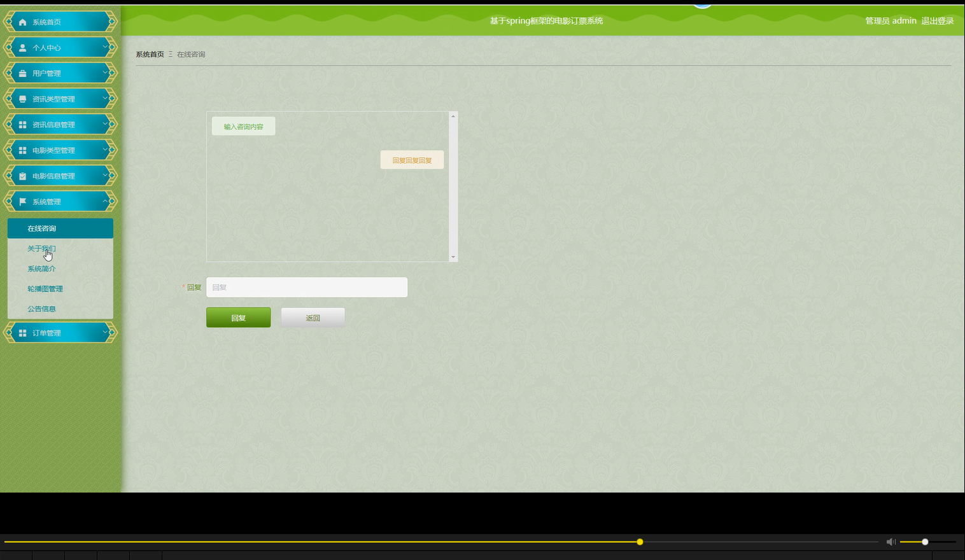965x560 pixels.
Task: Click chat box scrollbar down arrow
Action: click(453, 257)
